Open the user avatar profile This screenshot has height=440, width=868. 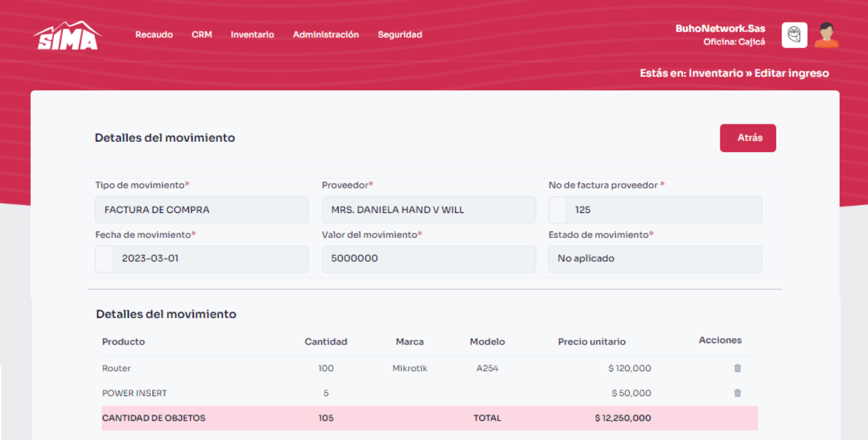pyautogui.click(x=826, y=35)
